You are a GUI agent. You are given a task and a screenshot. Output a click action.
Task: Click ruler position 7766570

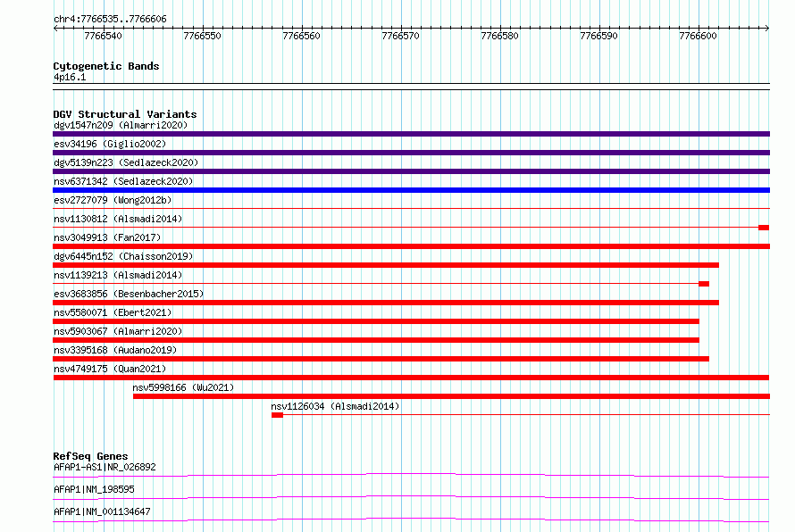pos(400,36)
